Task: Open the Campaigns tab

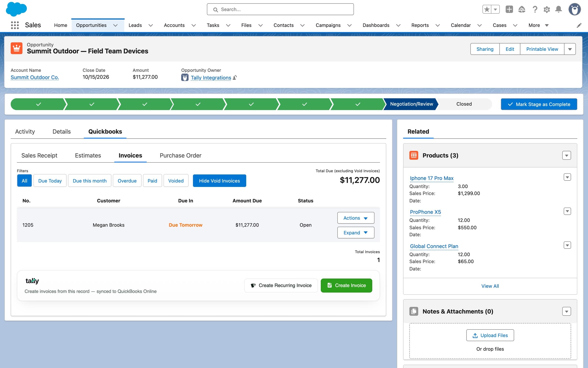Action: click(328, 25)
